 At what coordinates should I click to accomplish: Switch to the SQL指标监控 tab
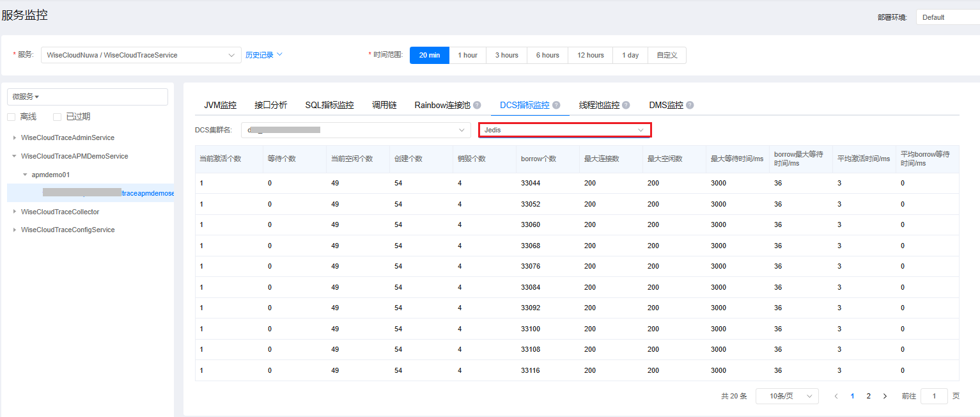(x=329, y=106)
